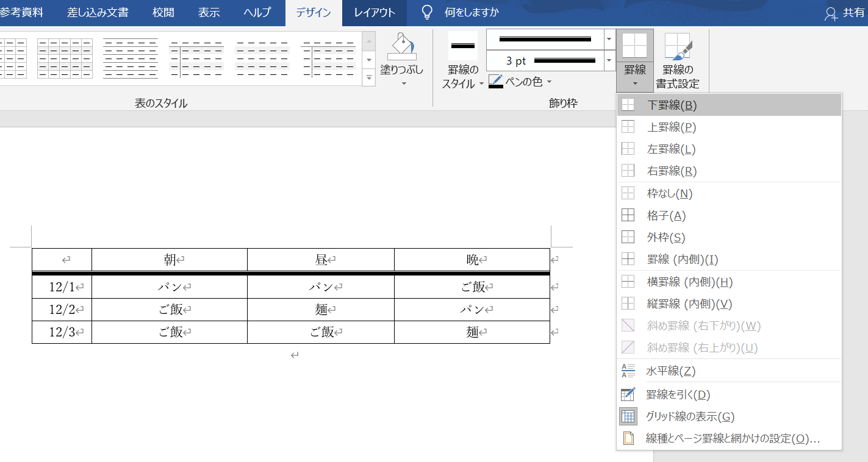The width and height of the screenshot is (868, 462).
Task: Expand the ペンの色 color dropdown arrow
Action: click(550, 81)
